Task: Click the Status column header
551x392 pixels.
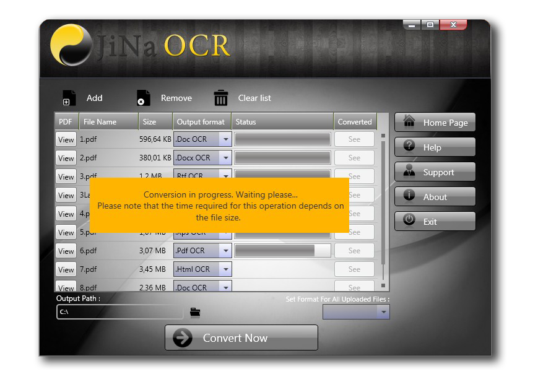Action: click(x=282, y=121)
